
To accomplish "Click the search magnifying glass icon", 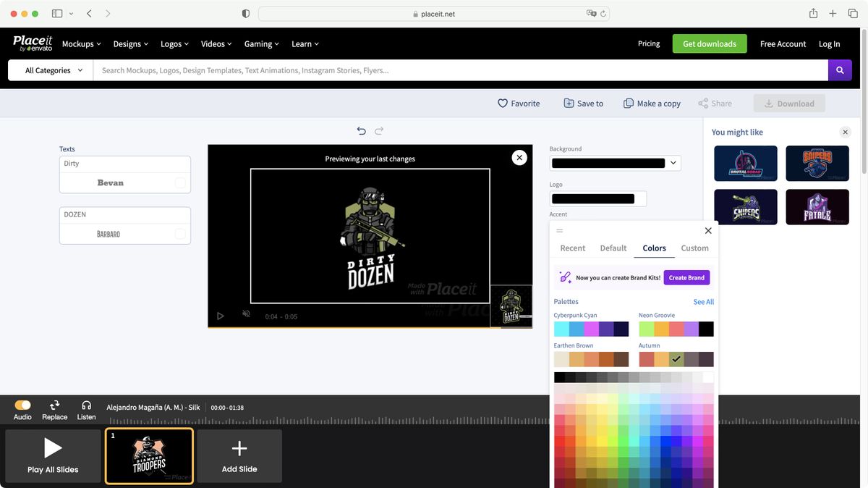I will [839, 70].
